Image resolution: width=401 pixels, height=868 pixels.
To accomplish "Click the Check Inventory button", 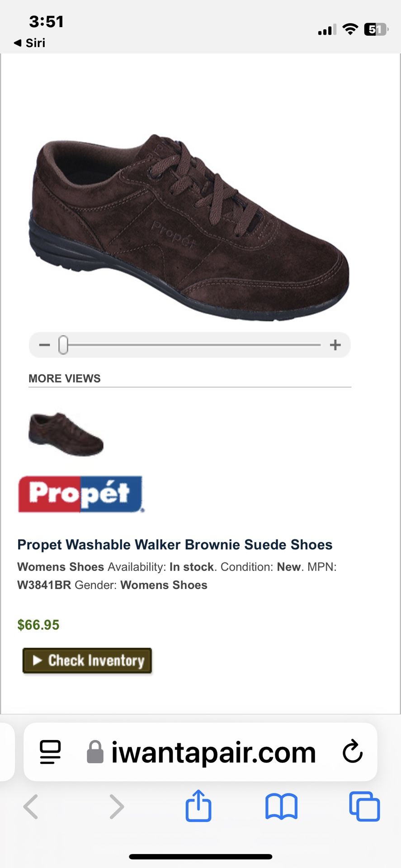I will 87,660.
